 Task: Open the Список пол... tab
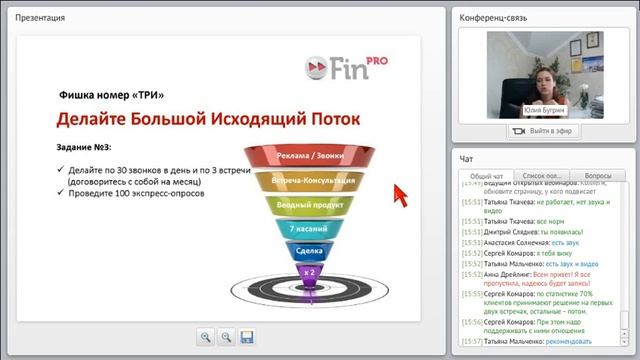point(542,176)
